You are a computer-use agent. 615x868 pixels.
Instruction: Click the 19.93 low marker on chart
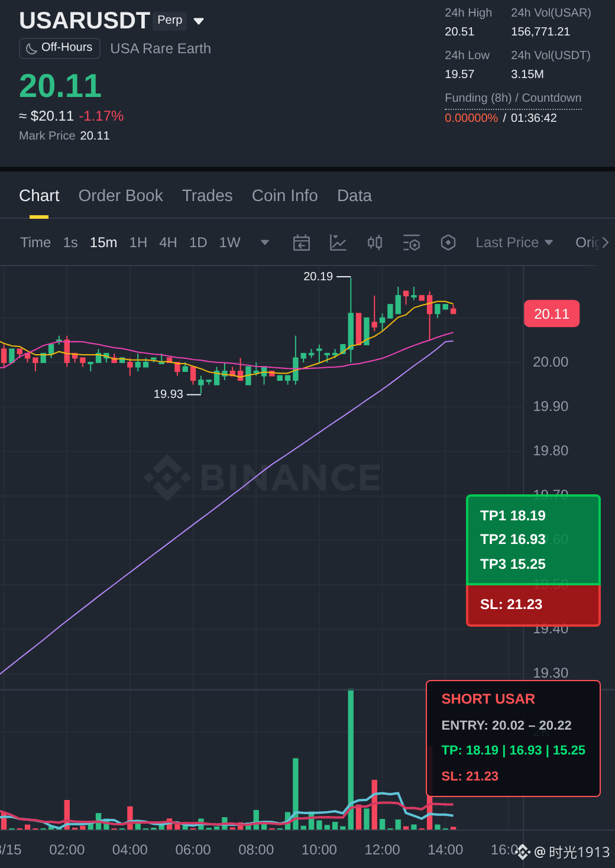pos(169,394)
